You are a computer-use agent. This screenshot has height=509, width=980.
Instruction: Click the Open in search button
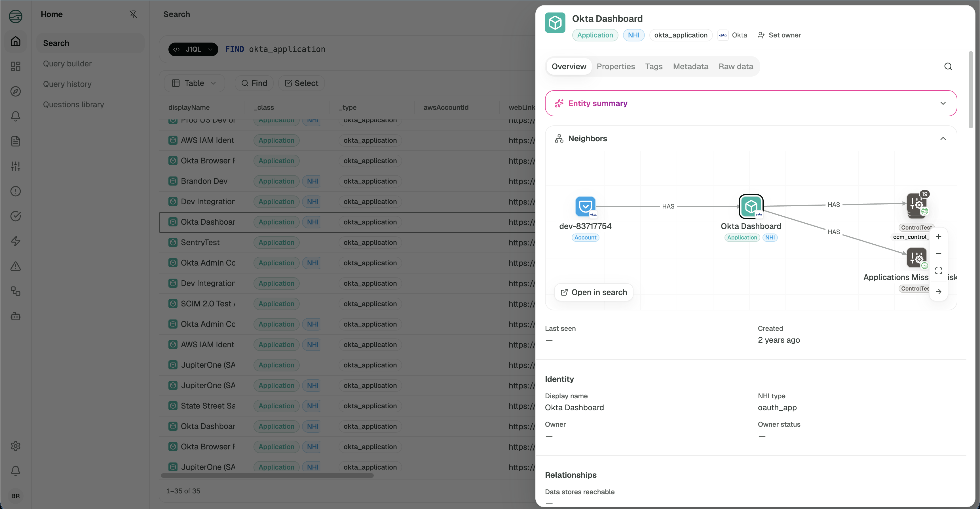point(594,293)
